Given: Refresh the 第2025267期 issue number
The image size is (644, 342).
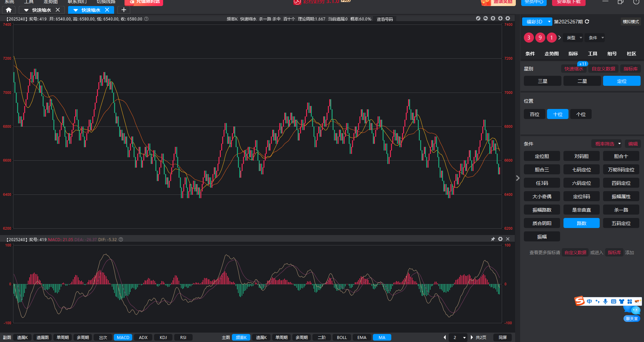Looking at the screenshot, I should click(x=587, y=21).
